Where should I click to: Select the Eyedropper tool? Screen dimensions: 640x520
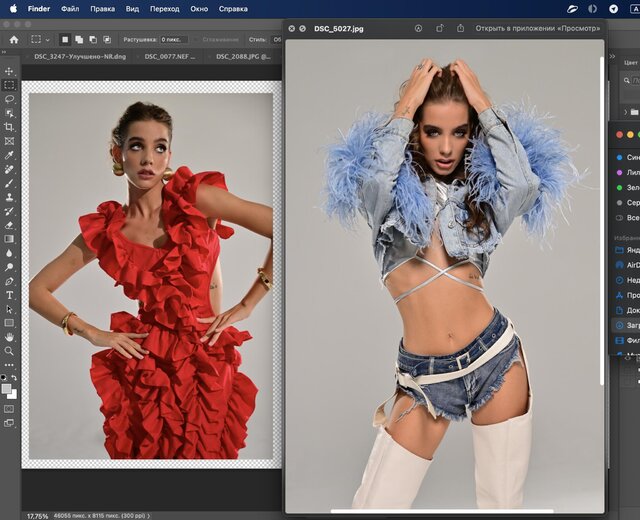pos(9,155)
